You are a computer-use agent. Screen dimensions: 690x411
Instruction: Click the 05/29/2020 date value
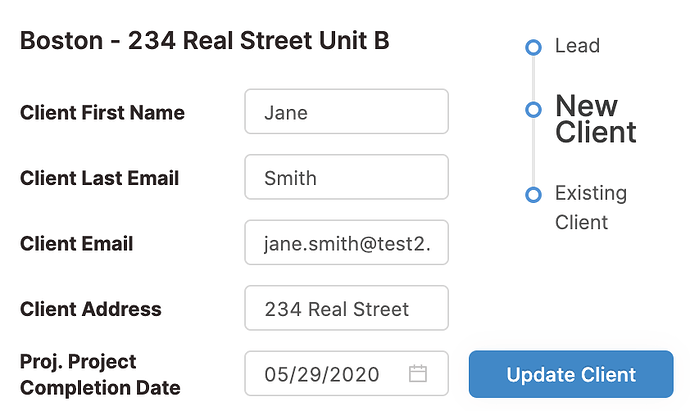coord(322,374)
